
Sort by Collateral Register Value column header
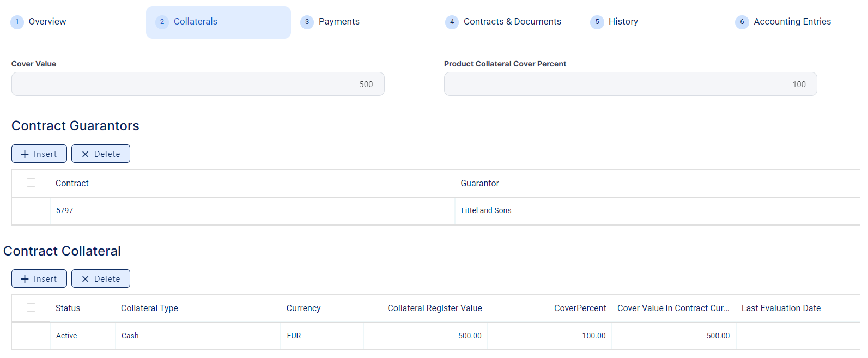[434, 308]
